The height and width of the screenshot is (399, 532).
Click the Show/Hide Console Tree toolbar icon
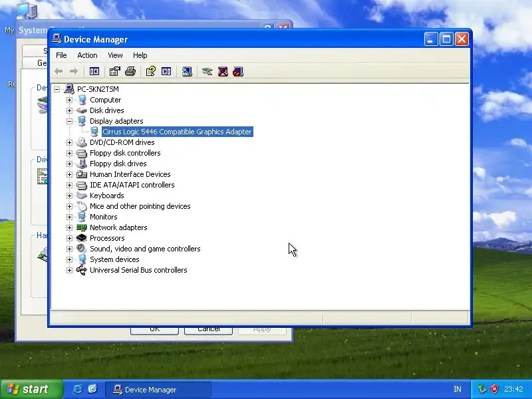click(x=94, y=71)
